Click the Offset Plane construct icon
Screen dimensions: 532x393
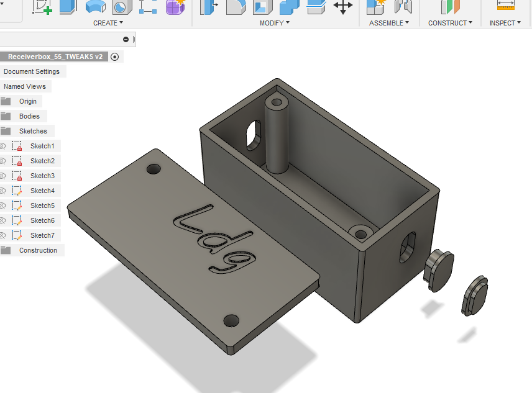click(450, 7)
